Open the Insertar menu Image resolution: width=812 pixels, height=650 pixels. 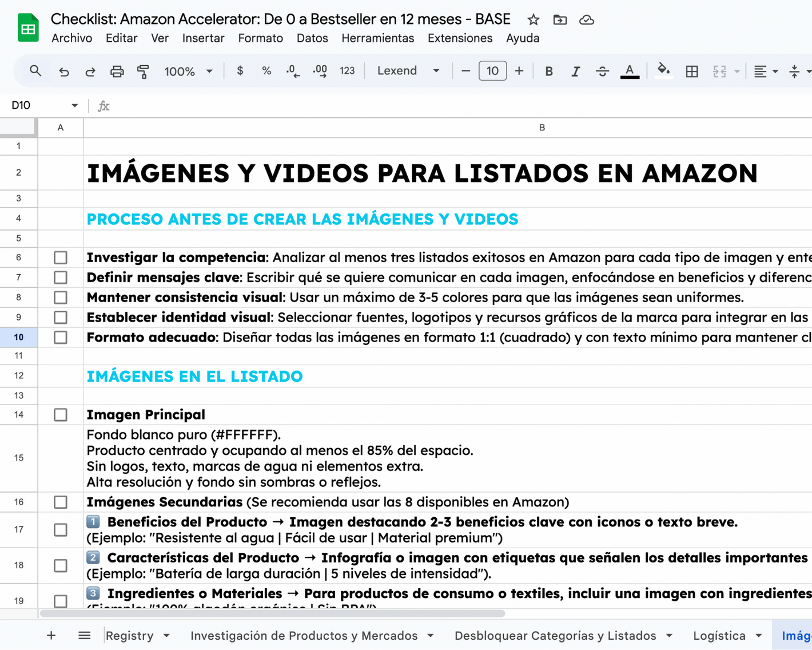(x=203, y=38)
